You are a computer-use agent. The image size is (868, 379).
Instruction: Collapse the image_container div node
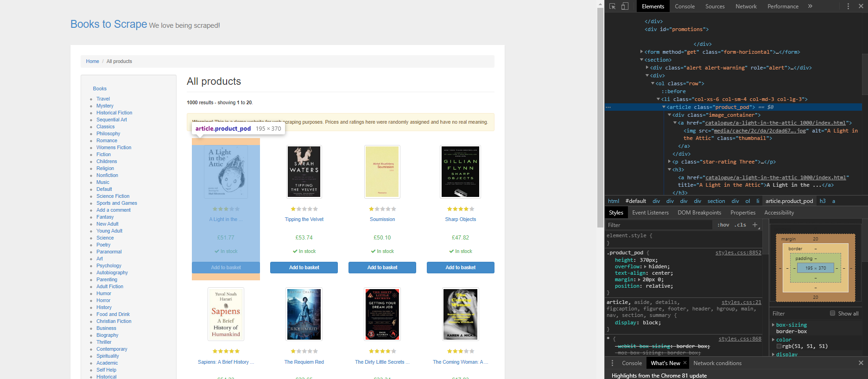coord(669,115)
